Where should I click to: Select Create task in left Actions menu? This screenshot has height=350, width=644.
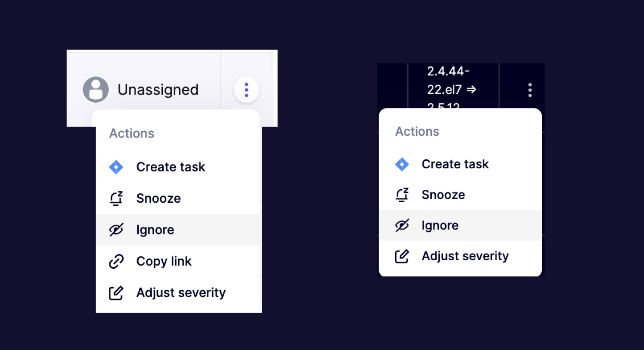point(178,167)
